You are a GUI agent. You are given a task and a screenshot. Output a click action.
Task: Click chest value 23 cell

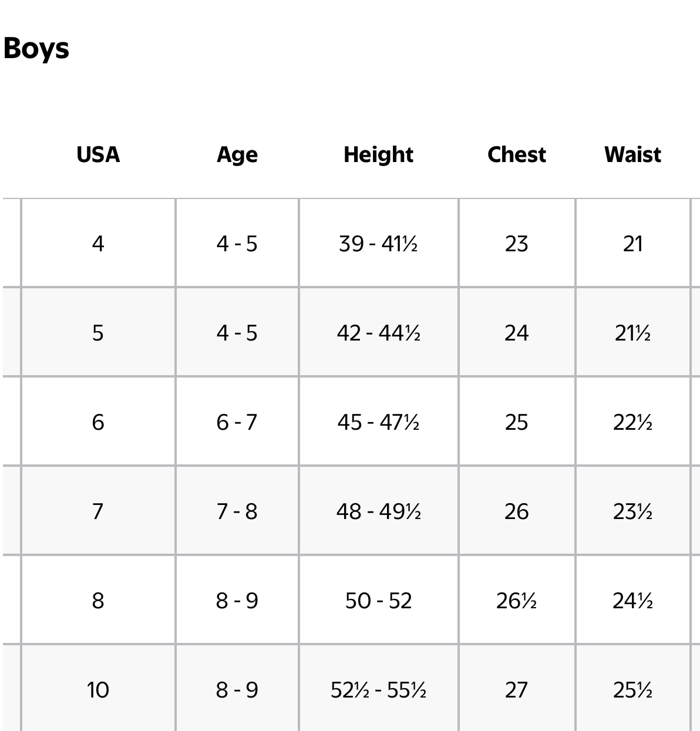click(517, 243)
